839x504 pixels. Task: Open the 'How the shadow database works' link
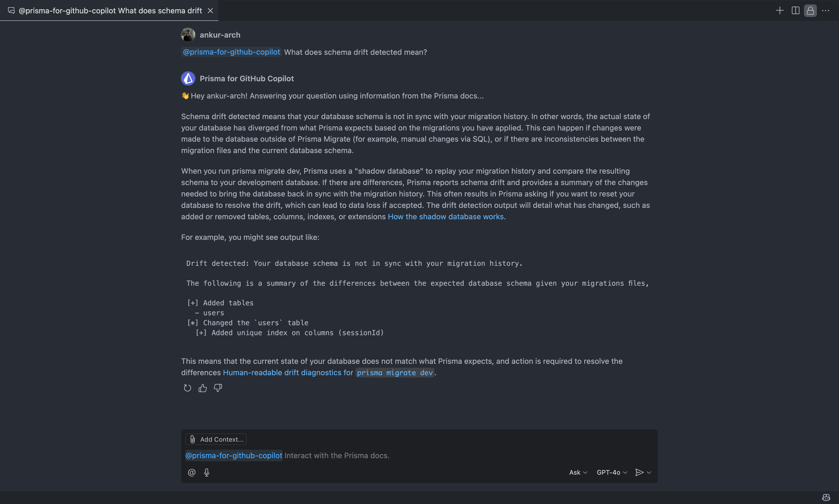446,217
